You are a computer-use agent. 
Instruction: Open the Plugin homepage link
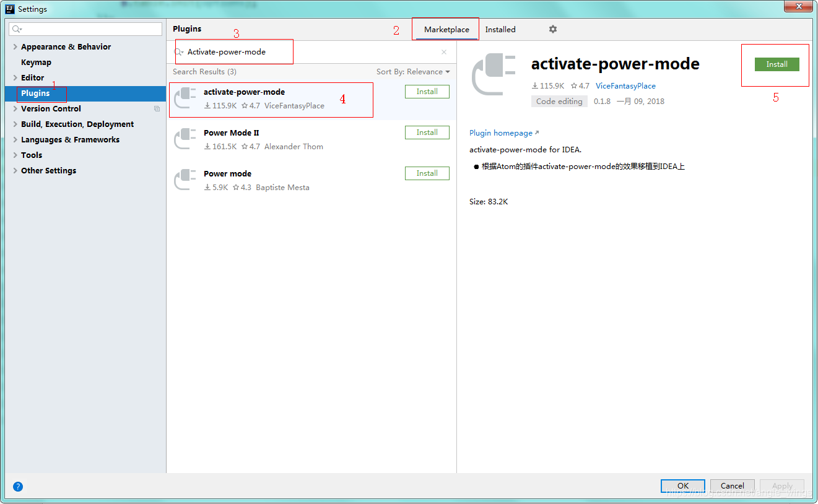click(x=504, y=133)
